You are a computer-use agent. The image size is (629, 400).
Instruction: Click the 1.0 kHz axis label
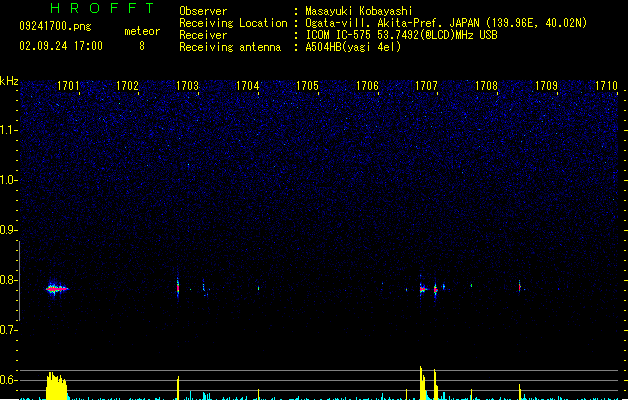pos(8,180)
